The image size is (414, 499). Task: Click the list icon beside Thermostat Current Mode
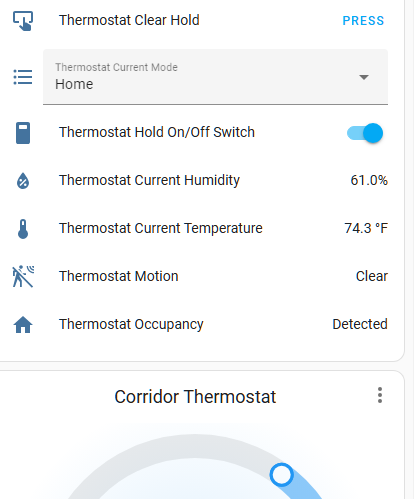[x=23, y=77]
